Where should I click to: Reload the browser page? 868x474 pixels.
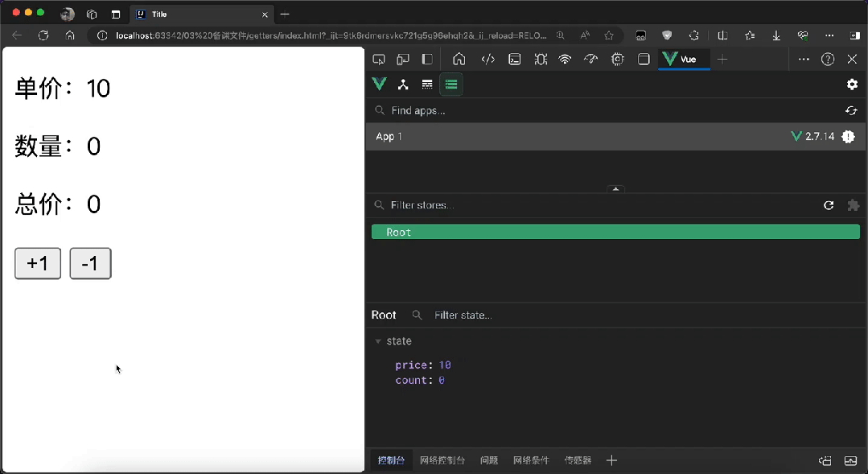(43, 35)
